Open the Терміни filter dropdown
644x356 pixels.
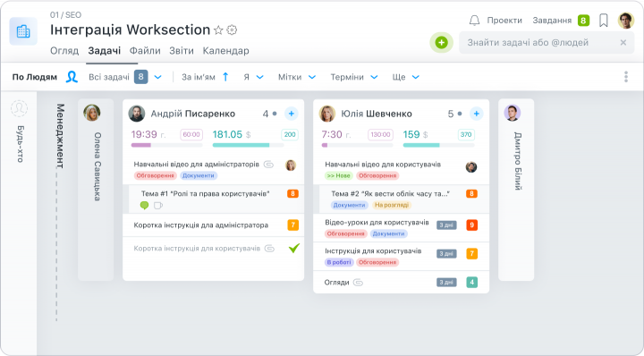point(354,77)
